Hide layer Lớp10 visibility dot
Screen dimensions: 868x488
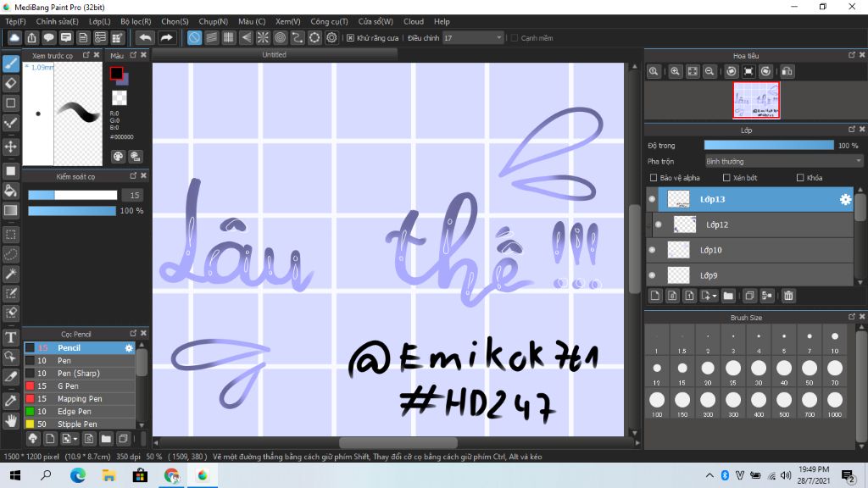pyautogui.click(x=652, y=250)
